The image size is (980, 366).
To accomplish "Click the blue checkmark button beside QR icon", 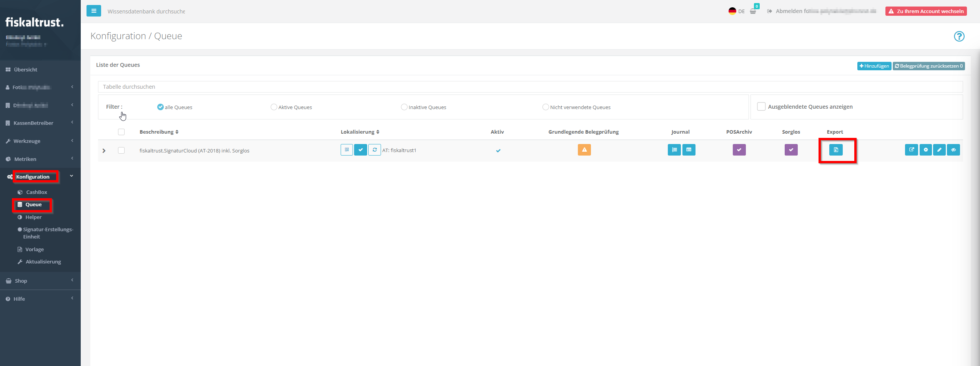I will tap(360, 150).
